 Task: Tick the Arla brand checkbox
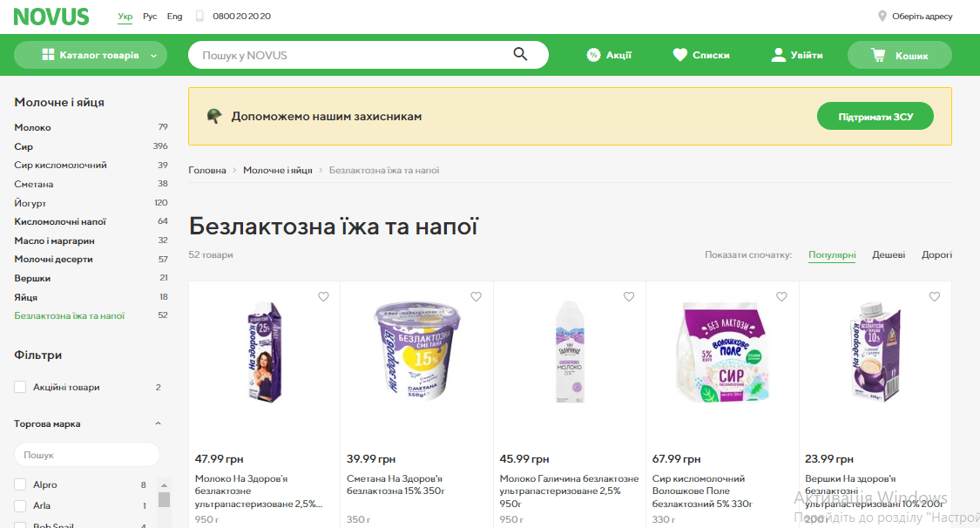(20, 505)
